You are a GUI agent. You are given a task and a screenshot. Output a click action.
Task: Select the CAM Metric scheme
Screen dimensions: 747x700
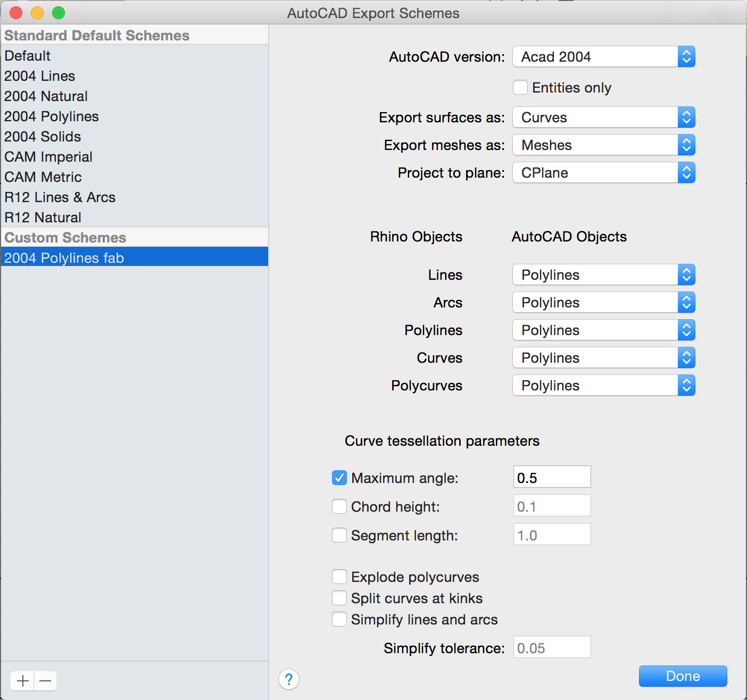(134, 177)
